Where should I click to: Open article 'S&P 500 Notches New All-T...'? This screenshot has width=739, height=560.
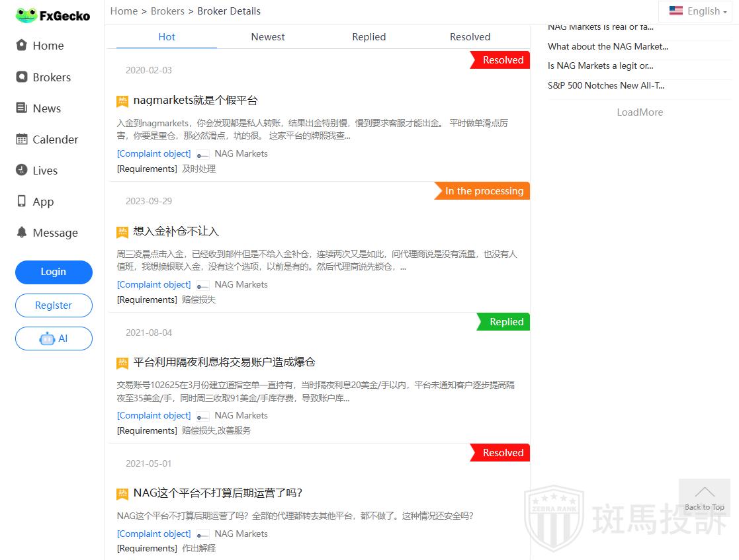click(606, 85)
